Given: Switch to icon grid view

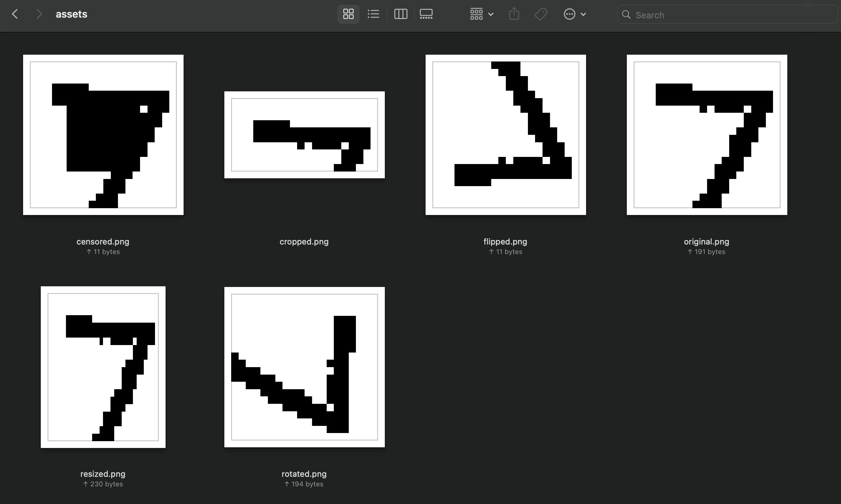Looking at the screenshot, I should tap(348, 13).
